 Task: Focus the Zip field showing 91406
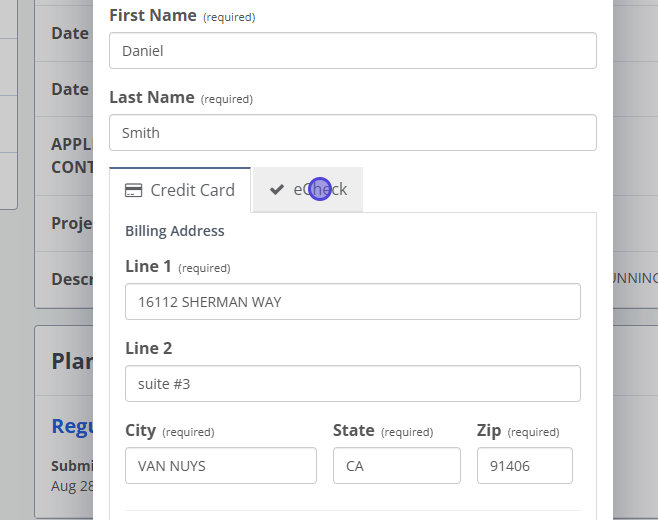point(525,465)
